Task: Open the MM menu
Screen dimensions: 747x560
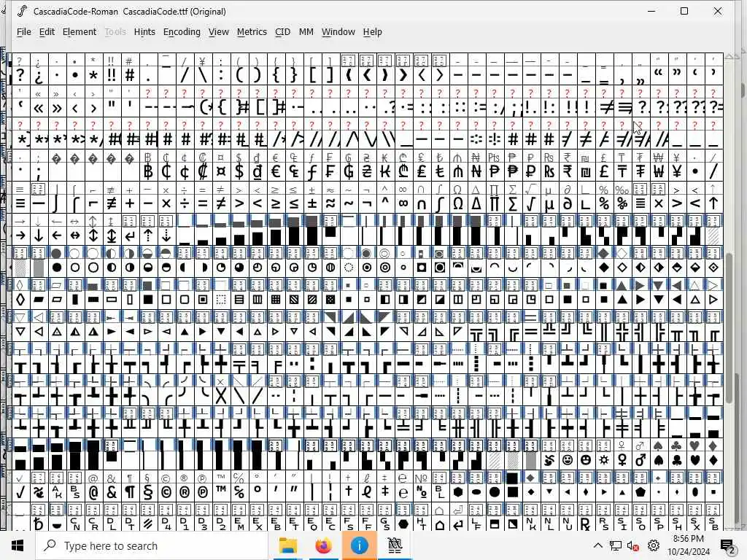Action: click(306, 32)
